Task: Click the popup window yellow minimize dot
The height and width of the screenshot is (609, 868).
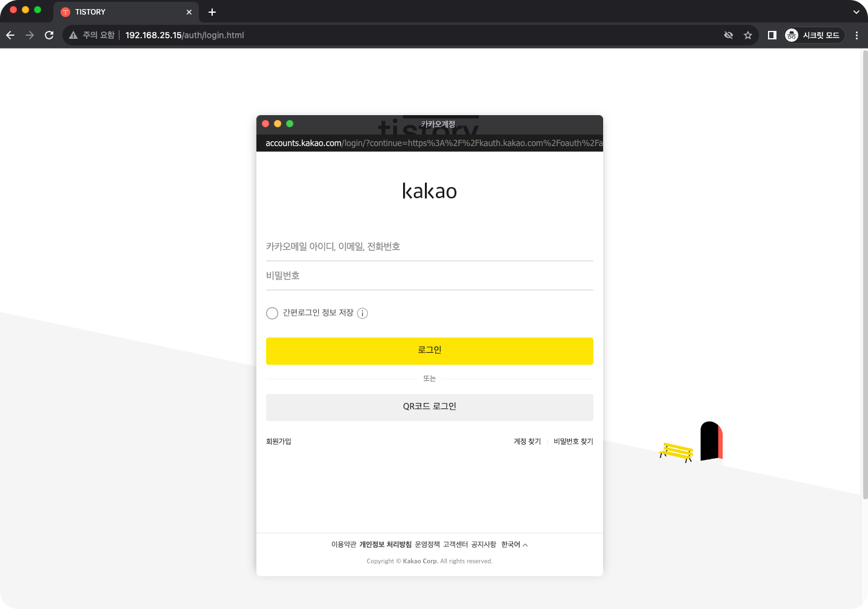Action: (x=278, y=124)
